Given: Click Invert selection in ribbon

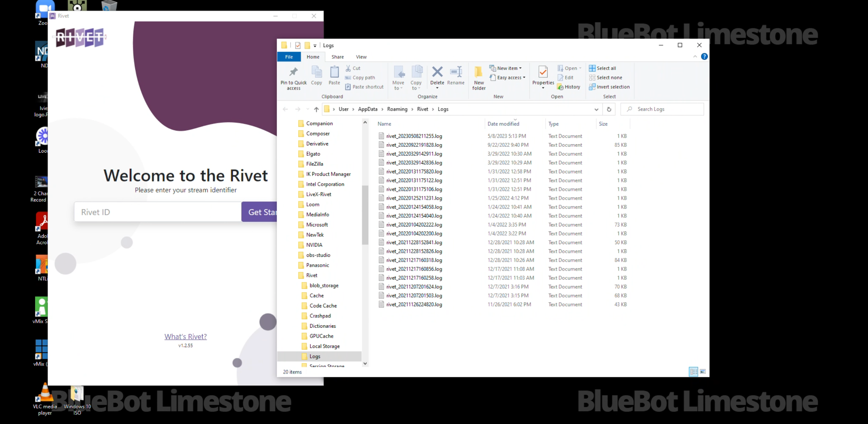Looking at the screenshot, I should click(x=609, y=87).
